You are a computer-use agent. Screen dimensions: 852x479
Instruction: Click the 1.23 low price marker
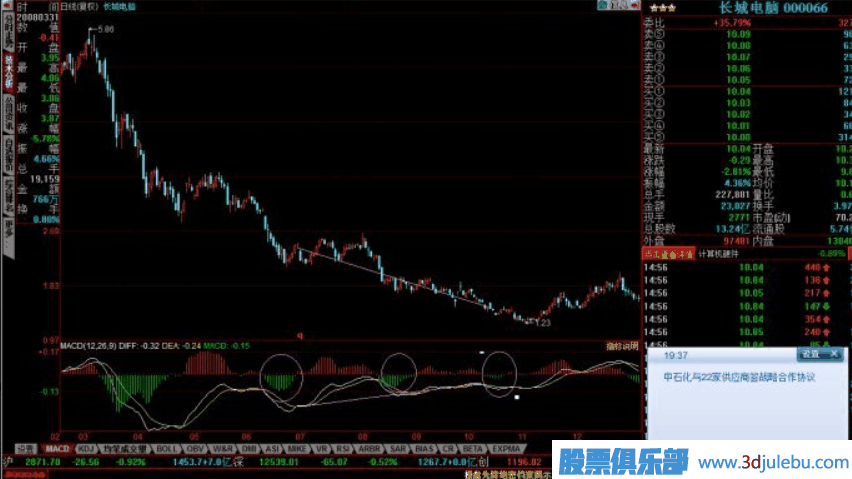[543, 323]
